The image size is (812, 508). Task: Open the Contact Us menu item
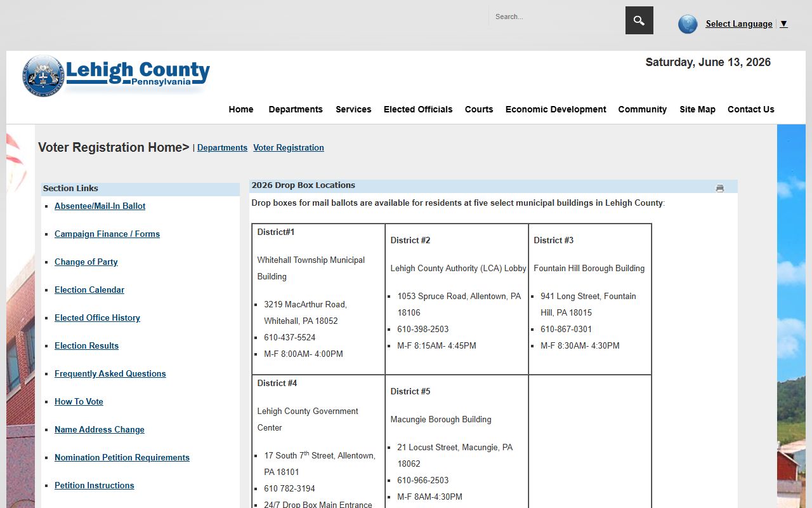[x=751, y=109]
